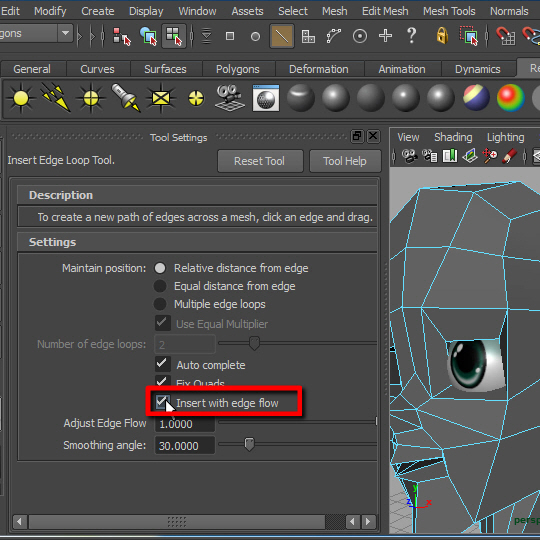The image size is (540, 540).
Task: Open the Mesh Tools menu
Action: (x=449, y=11)
